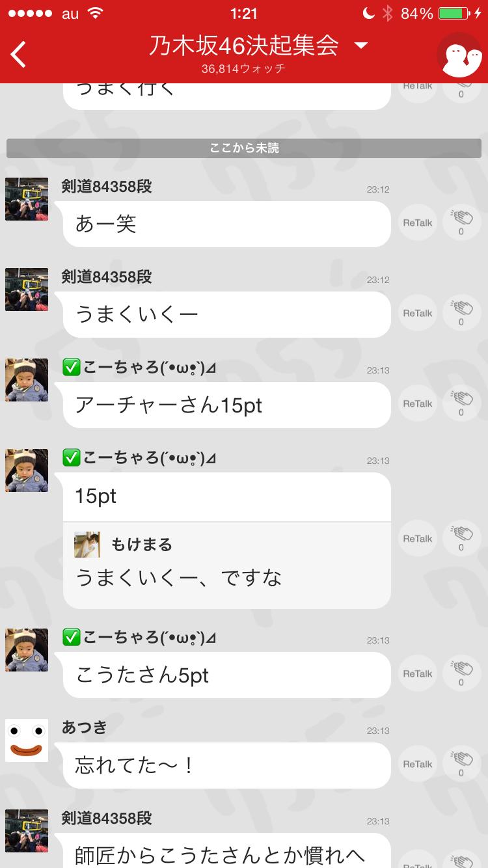Expand the 乃木坂46決起集会 title dropdown arrow
The height and width of the screenshot is (868, 488).
(x=360, y=46)
